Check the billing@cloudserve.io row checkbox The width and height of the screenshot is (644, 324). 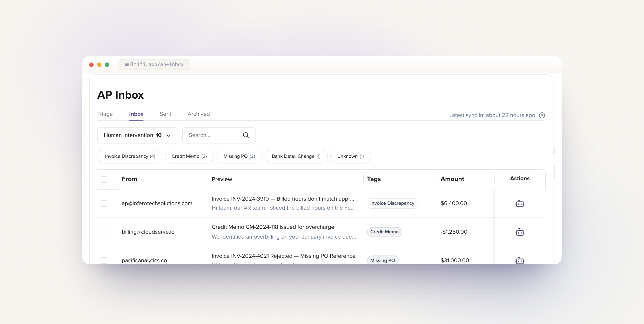(104, 232)
